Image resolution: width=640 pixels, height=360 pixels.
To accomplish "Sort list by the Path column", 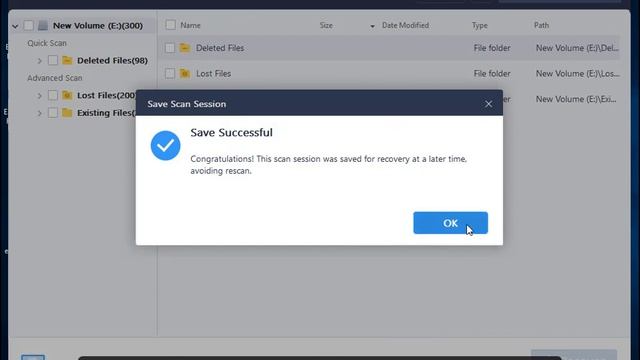I will click(541, 25).
